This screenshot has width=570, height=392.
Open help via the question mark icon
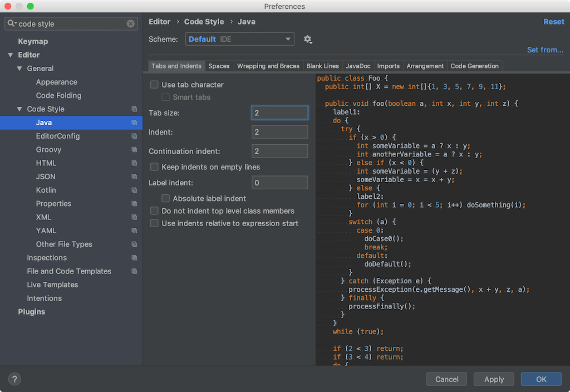(x=14, y=379)
